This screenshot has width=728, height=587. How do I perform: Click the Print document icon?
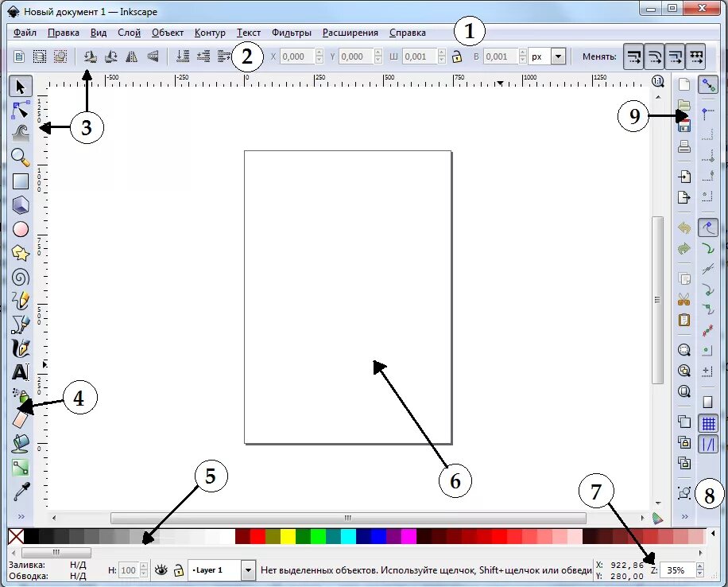[684, 147]
